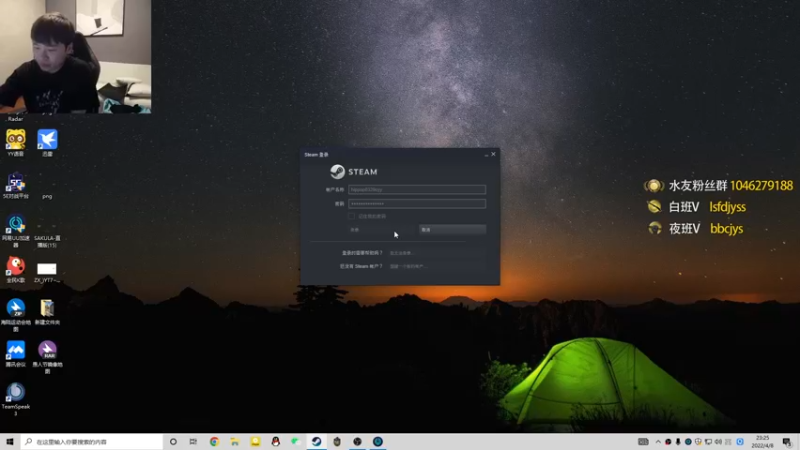
Task: Open the red karaoke app desktop icon
Action: coord(16,270)
